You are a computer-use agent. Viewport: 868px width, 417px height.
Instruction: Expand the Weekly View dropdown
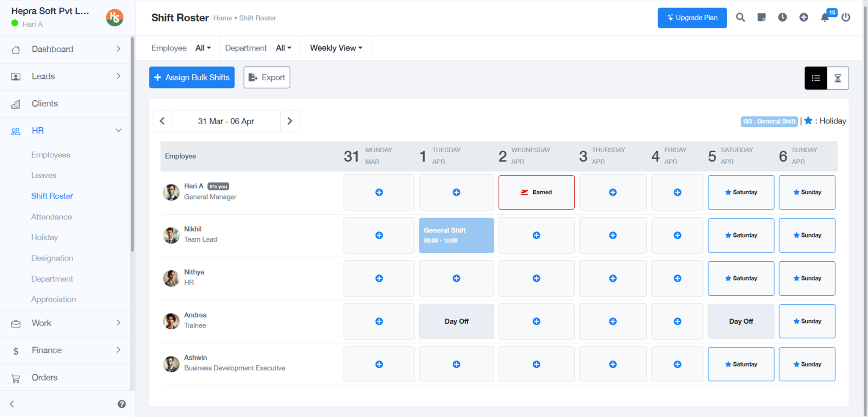pos(336,48)
